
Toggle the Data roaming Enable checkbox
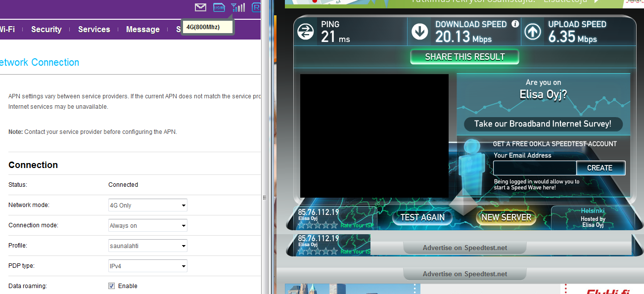[x=111, y=286]
